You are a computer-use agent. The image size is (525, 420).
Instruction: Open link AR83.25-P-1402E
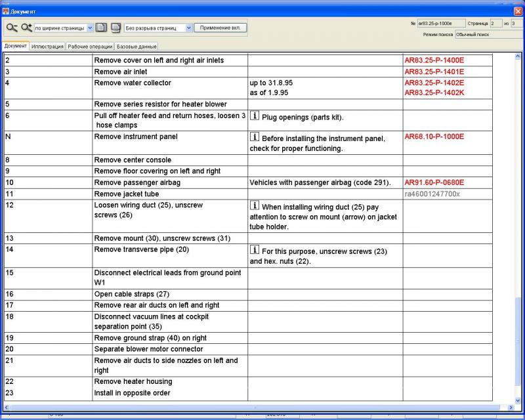tap(434, 83)
